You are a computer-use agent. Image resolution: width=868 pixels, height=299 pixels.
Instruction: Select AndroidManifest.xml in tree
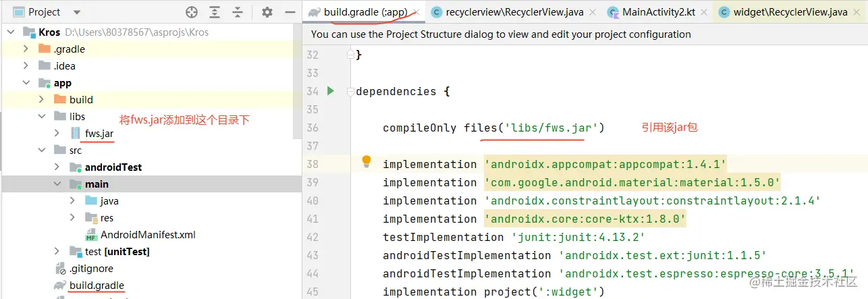coord(148,235)
